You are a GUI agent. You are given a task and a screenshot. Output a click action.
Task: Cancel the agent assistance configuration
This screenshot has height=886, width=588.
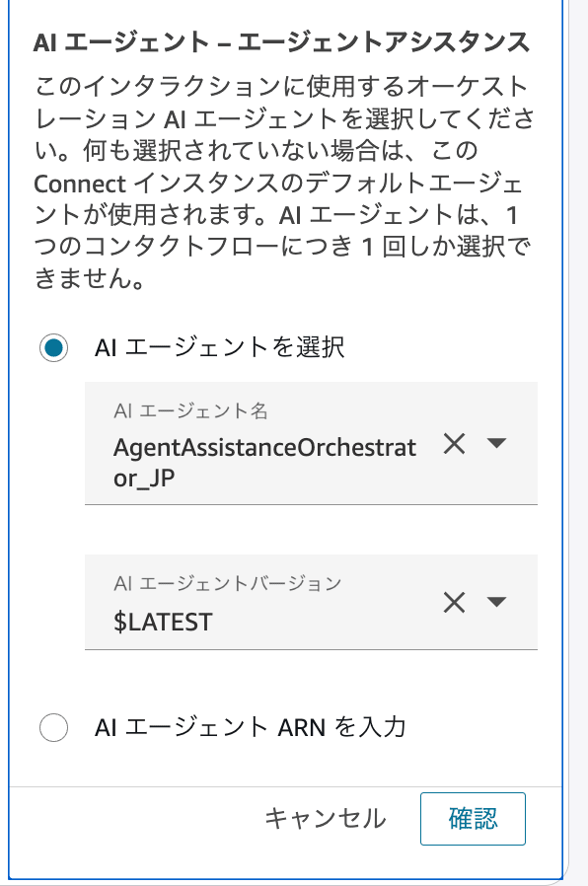point(325,819)
